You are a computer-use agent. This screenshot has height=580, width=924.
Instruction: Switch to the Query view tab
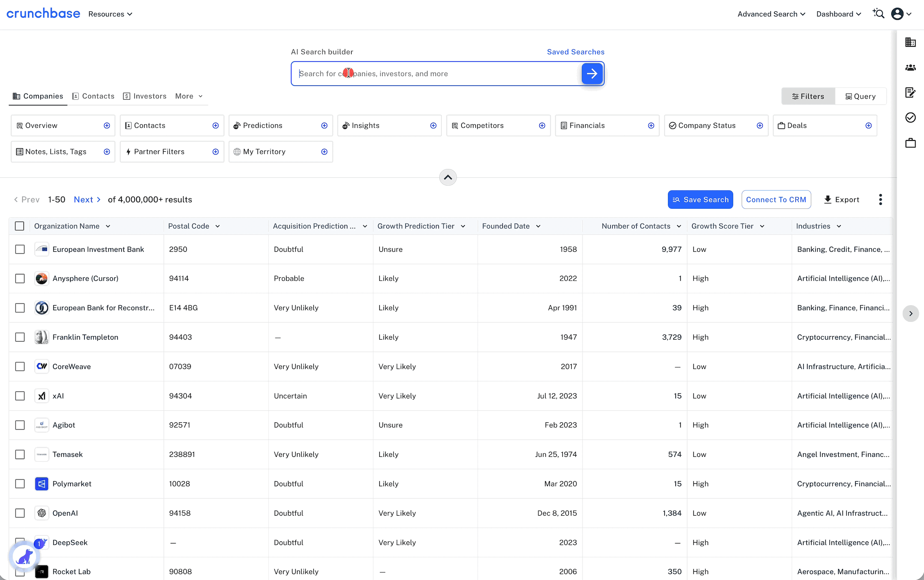(861, 96)
